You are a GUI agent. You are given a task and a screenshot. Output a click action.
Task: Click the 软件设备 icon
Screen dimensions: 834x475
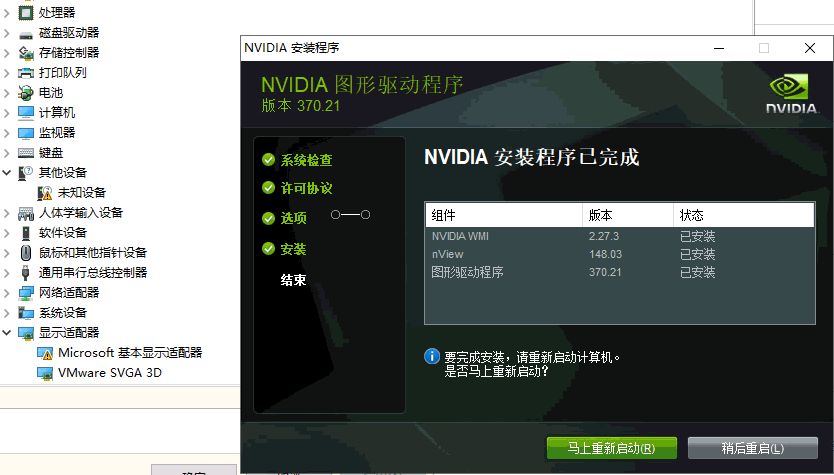(x=26, y=233)
